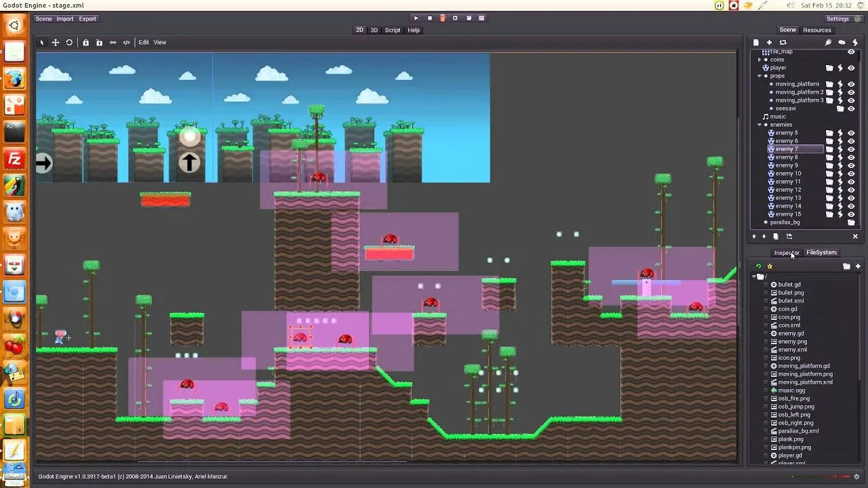Open enemy.gd in the FileSystem panel
This screenshot has width=868, height=488.
pyautogui.click(x=791, y=333)
